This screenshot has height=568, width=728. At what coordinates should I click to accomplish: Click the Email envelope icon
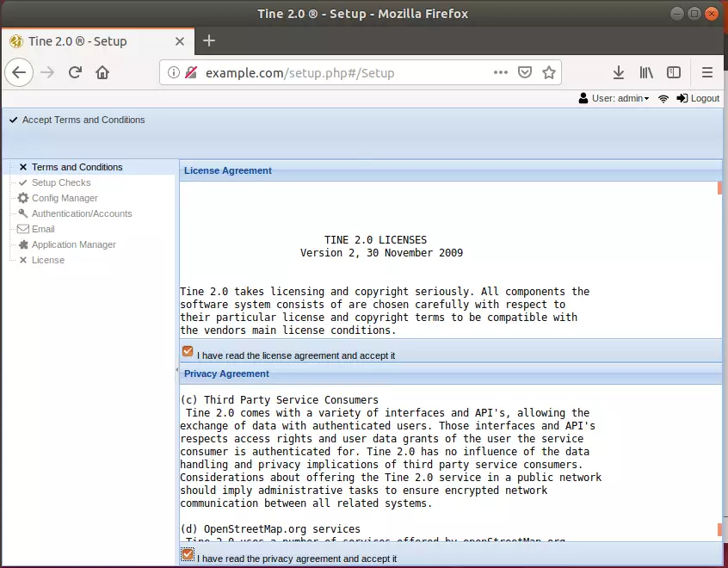(22, 229)
